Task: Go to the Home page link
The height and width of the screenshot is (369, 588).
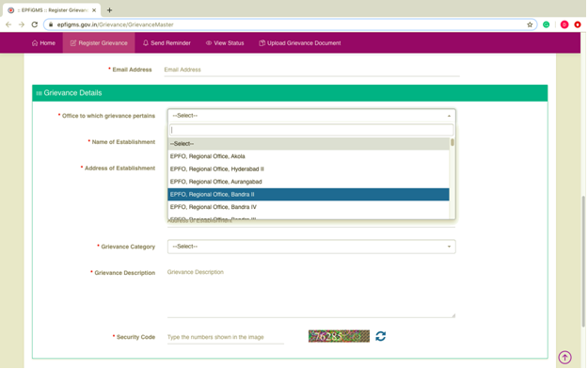Action: [43, 43]
